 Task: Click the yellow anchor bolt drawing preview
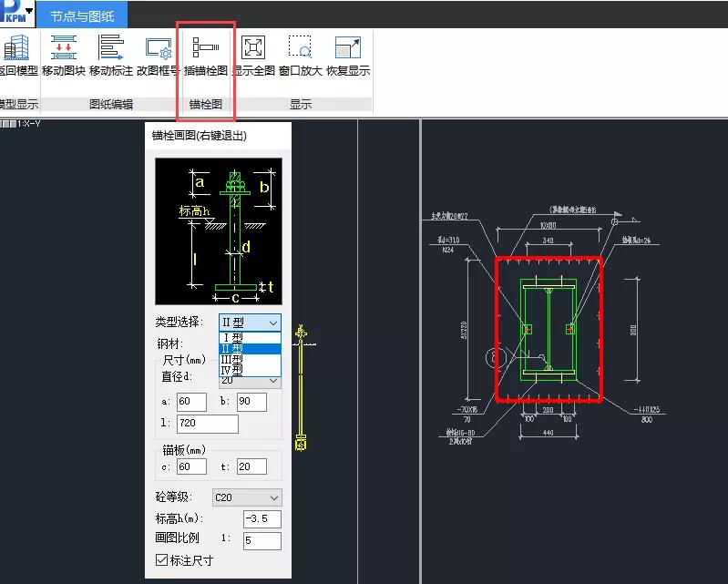pos(302,387)
